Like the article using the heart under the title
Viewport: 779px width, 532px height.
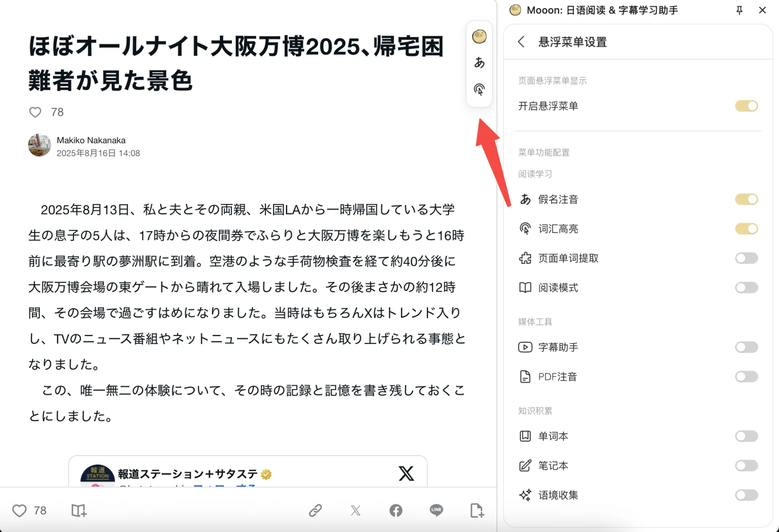tap(35, 112)
